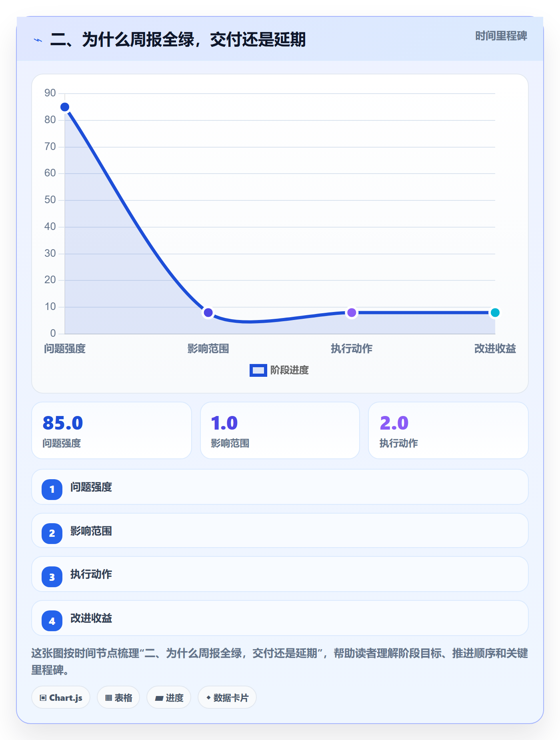Open the 2.0 执行动作 data card

448,430
